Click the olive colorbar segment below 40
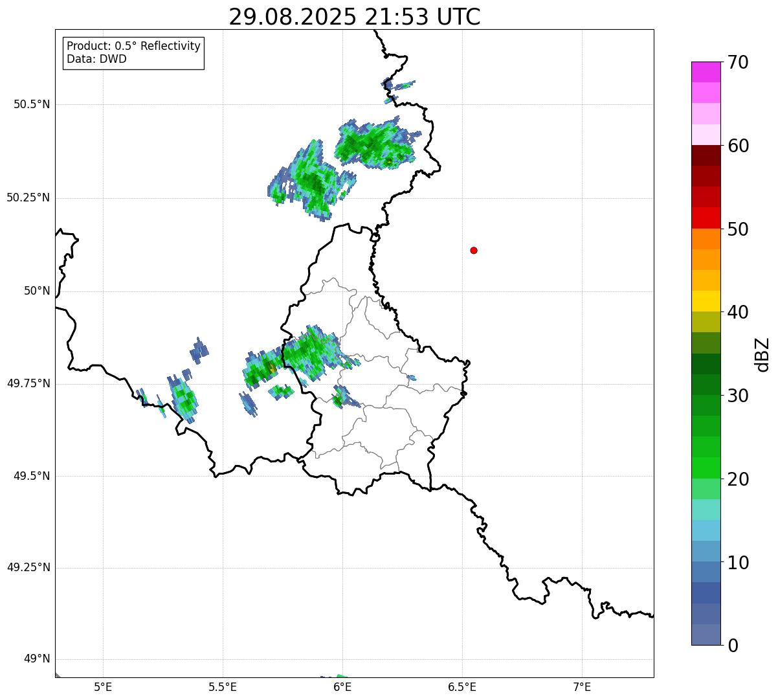Viewport: 778px width, 700px height. click(706, 322)
